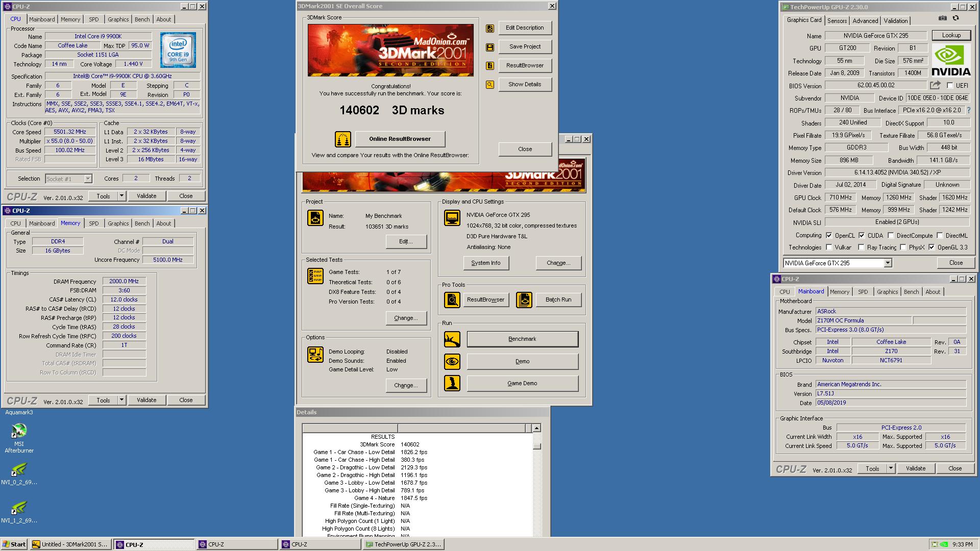Viewport: 980px width, 551px height.
Task: Click the Intel Core i9 badge in CPU-Z
Action: 178,50
